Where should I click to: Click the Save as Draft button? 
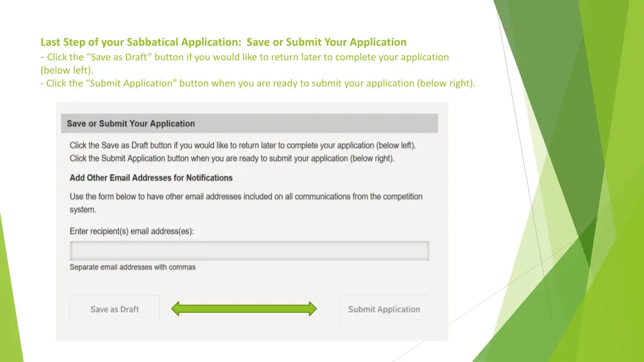point(114,309)
